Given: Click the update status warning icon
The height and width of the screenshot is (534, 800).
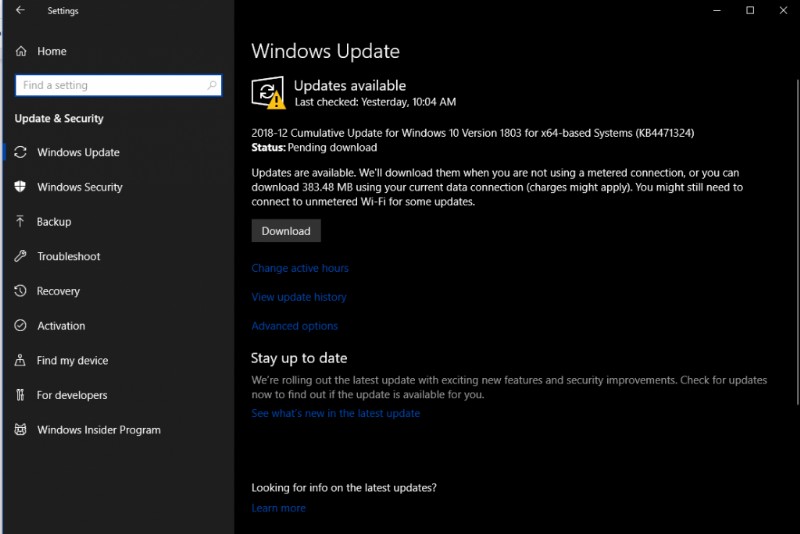Looking at the screenshot, I should point(268,92).
